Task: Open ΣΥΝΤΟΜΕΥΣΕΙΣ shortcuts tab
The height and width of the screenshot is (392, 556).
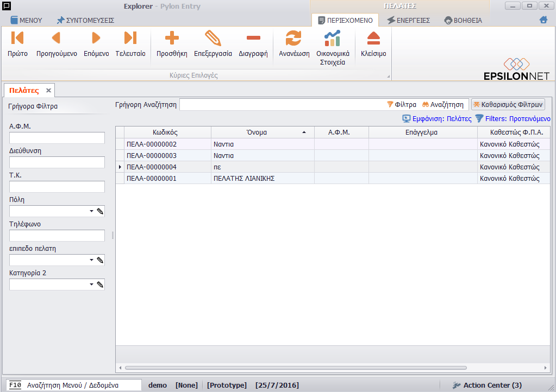Action: [85, 20]
